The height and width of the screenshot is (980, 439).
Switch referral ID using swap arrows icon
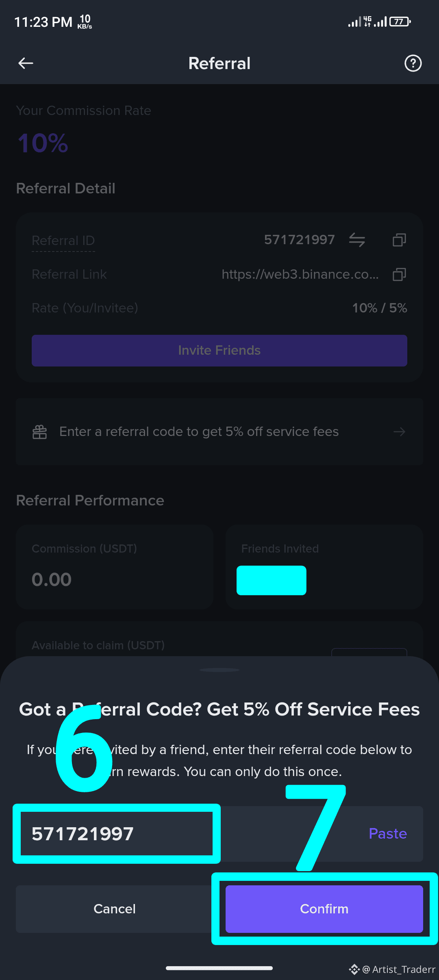click(x=357, y=240)
